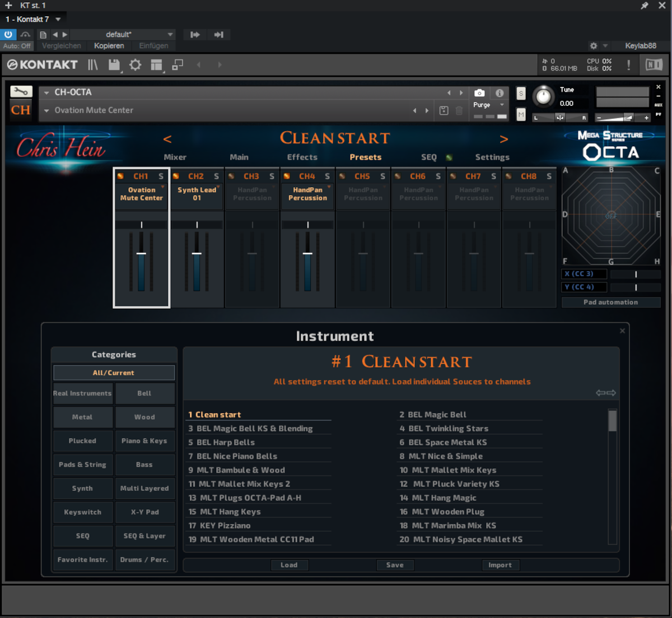Open the X (CC 3) assignment field
This screenshot has height=618, width=672.
[x=585, y=274]
